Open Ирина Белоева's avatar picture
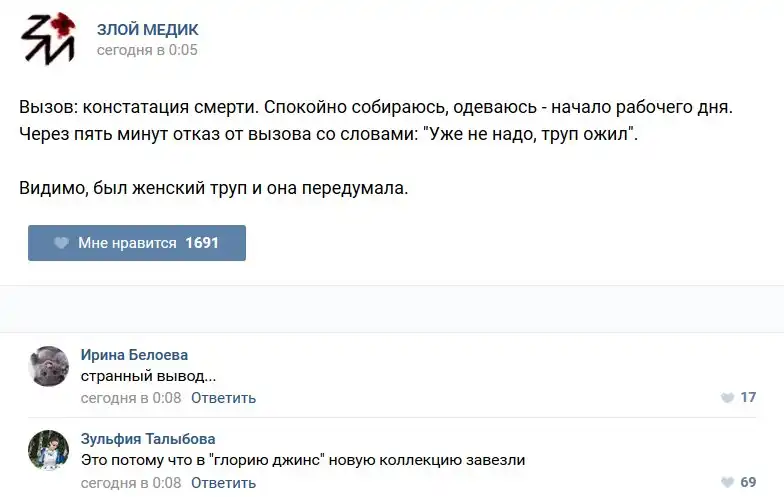The width and height of the screenshot is (784, 497). (x=49, y=366)
